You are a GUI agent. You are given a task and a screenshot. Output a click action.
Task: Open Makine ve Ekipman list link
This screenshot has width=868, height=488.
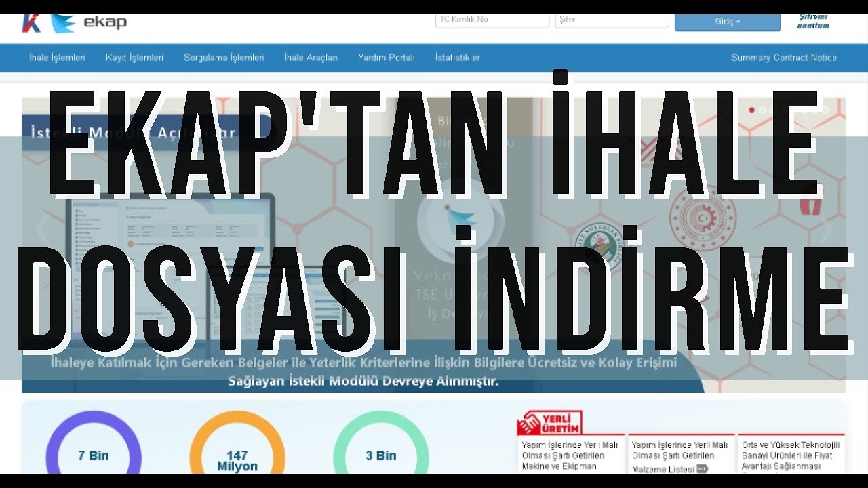pyautogui.click(x=570, y=455)
